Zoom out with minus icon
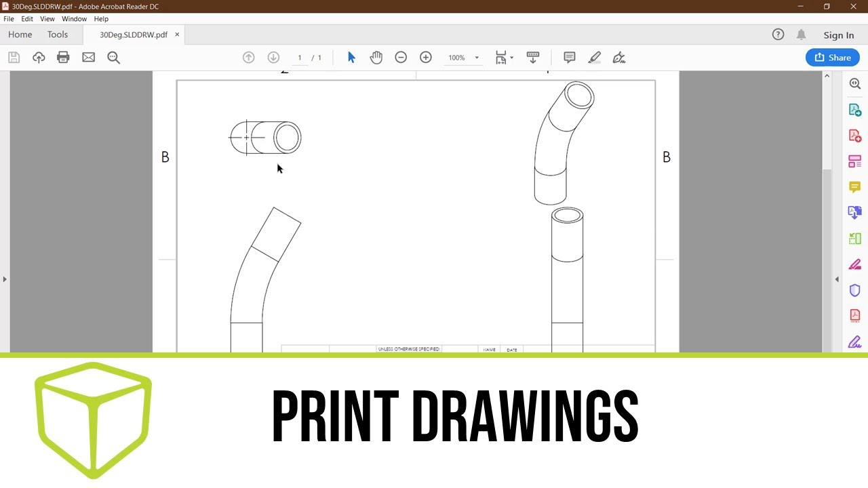The height and width of the screenshot is (488, 868). [x=401, y=58]
